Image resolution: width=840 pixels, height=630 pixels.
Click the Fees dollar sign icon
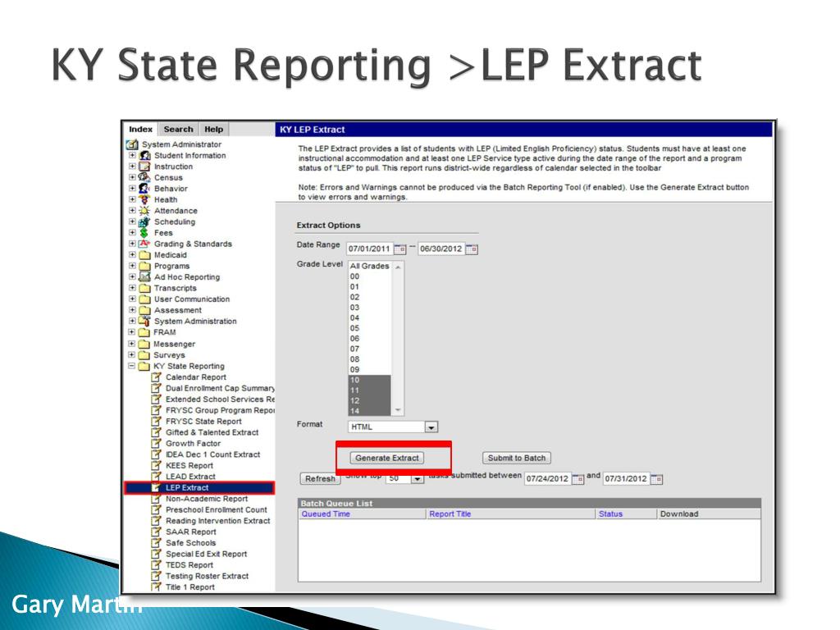click(x=144, y=232)
